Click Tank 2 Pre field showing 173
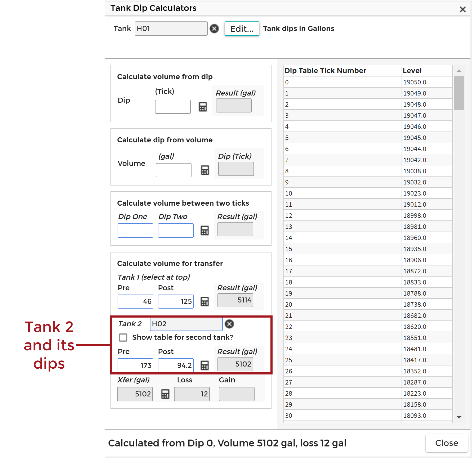This screenshot has height=461, width=476. [135, 365]
